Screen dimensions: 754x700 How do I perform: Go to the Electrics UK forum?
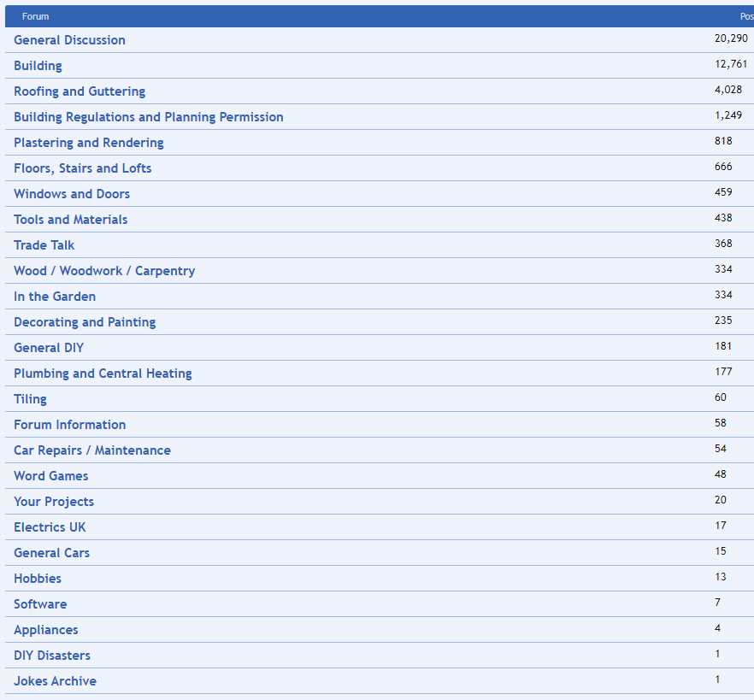pyautogui.click(x=50, y=527)
